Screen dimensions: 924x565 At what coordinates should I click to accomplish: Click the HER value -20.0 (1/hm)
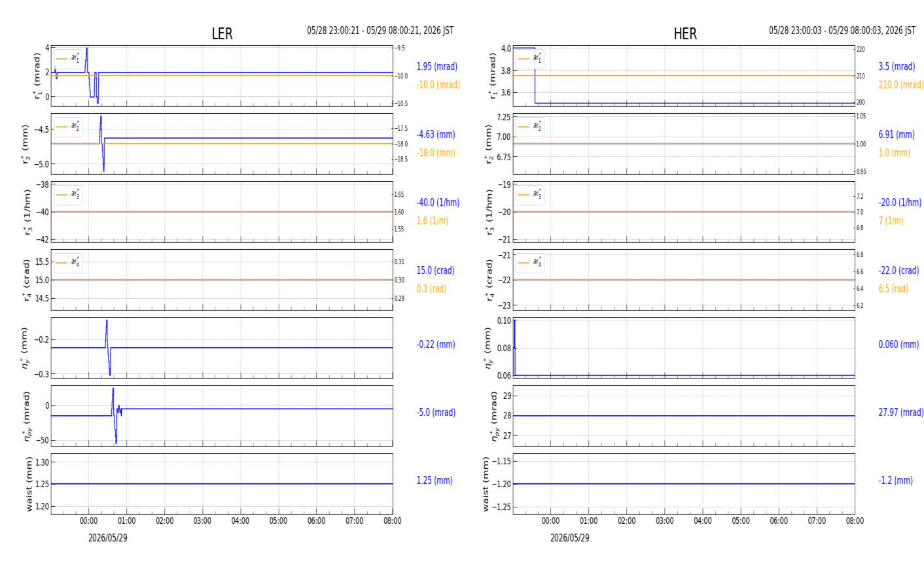coord(900,203)
